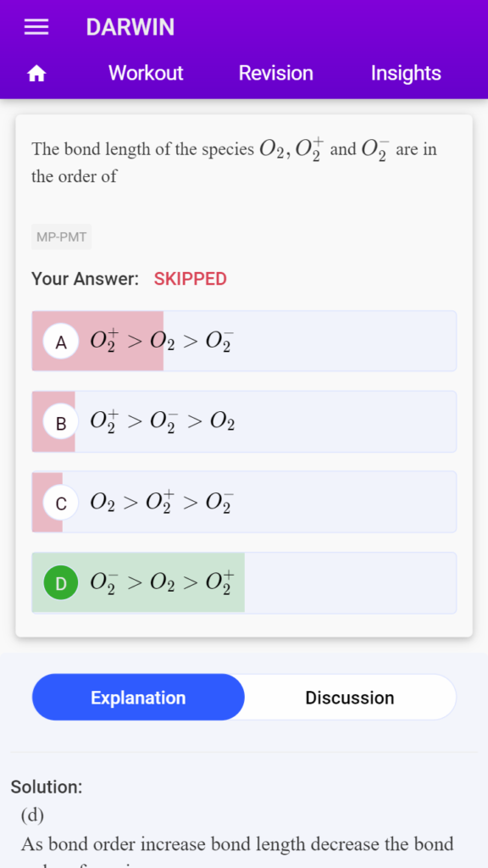Go to the home icon
Image resolution: width=488 pixels, height=868 pixels.
coord(36,73)
